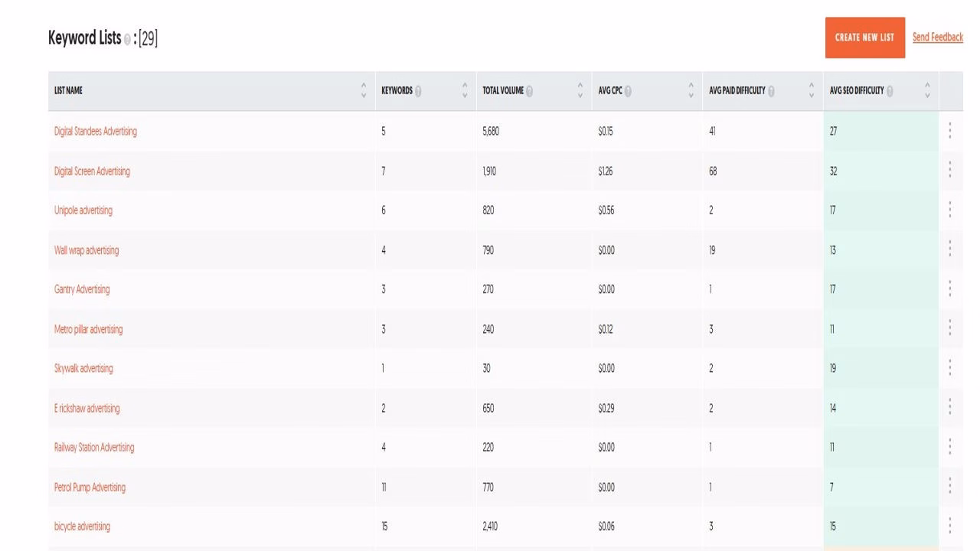Open three-dot menu for Unipole advertising row
Image resolution: width=980 pixels, height=551 pixels.
[949, 210]
